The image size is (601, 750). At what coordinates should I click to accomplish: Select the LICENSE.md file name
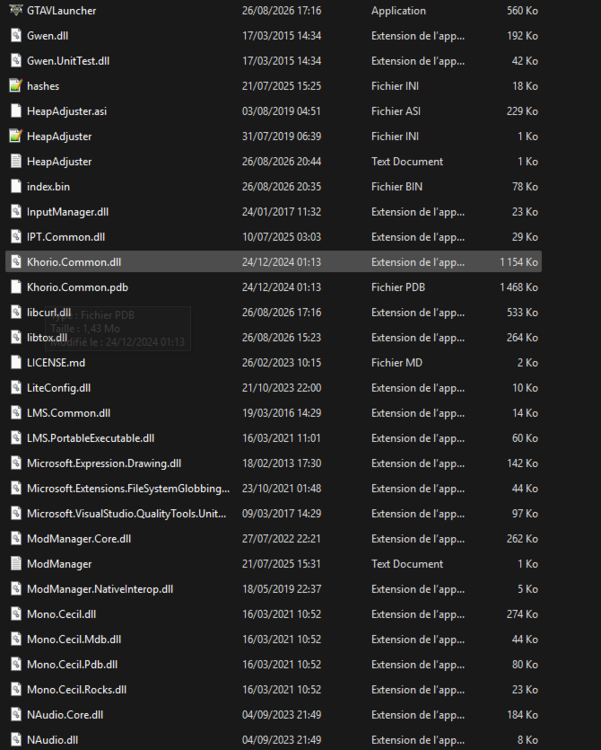tap(56, 363)
